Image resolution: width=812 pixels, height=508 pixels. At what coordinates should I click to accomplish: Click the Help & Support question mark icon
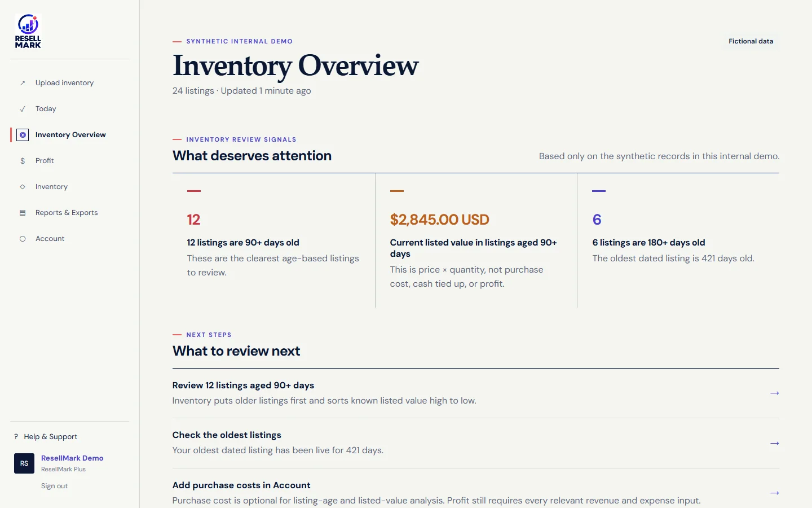pyautogui.click(x=16, y=437)
